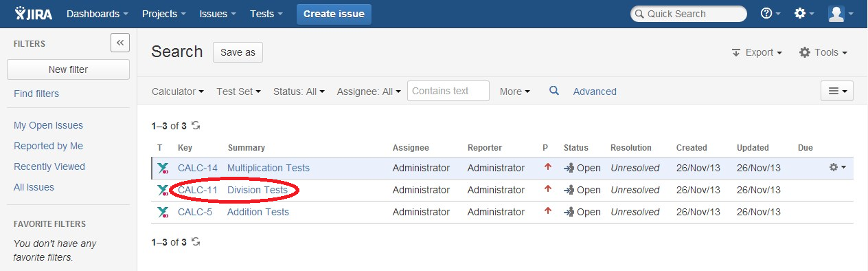Click the JIRA logo
The image size is (868, 271).
coord(34,14)
